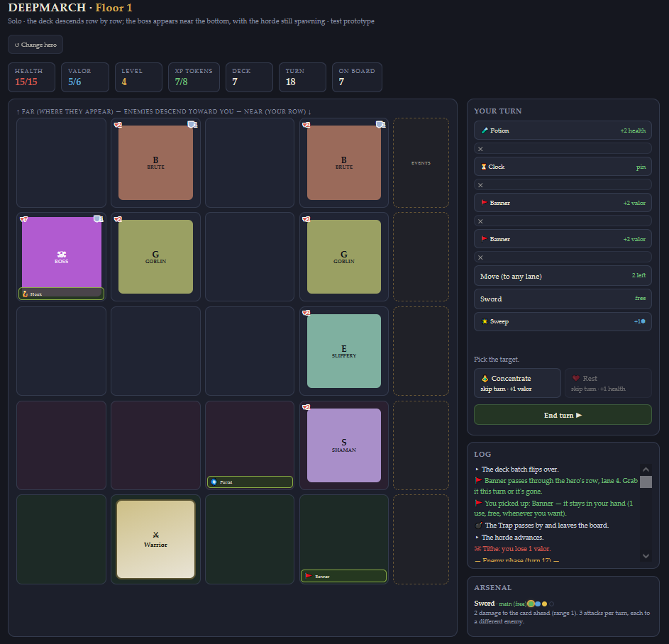The width and height of the screenshot is (669, 644).
Task: Target the Shaman enemy card
Action: point(344,445)
